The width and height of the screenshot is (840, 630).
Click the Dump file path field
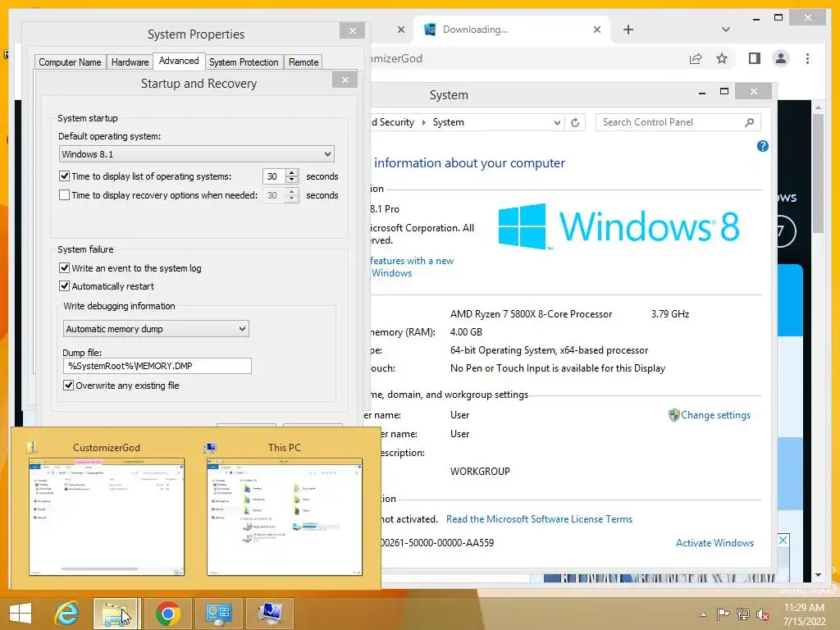[157, 366]
